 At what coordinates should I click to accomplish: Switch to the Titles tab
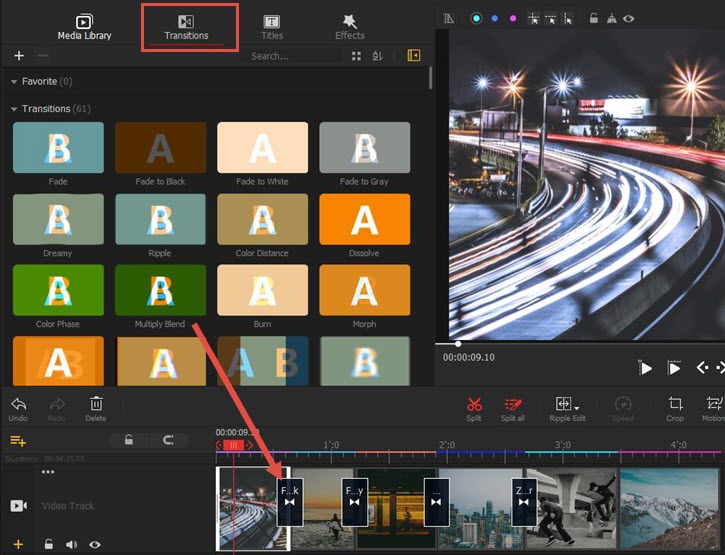271,27
